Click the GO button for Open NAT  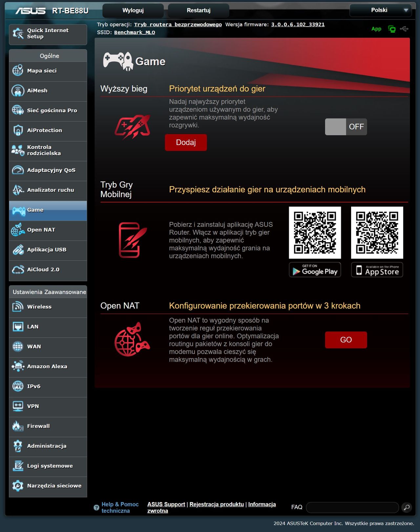click(x=346, y=340)
